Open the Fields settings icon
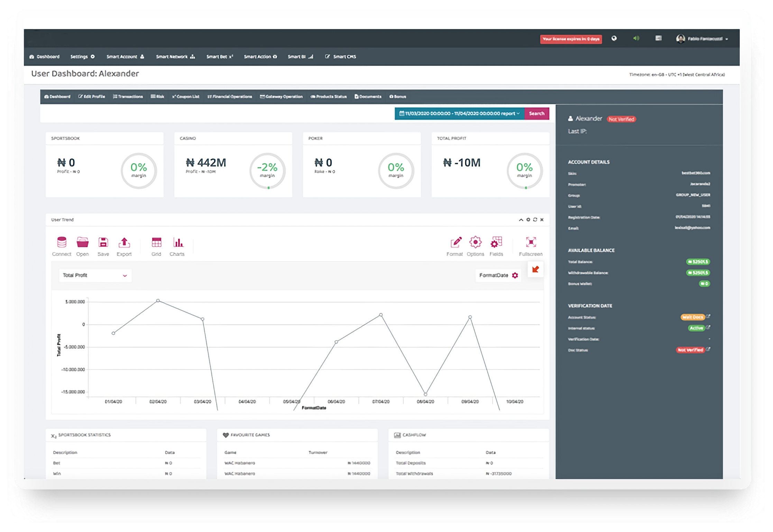The width and height of the screenshot is (773, 532). click(496, 243)
